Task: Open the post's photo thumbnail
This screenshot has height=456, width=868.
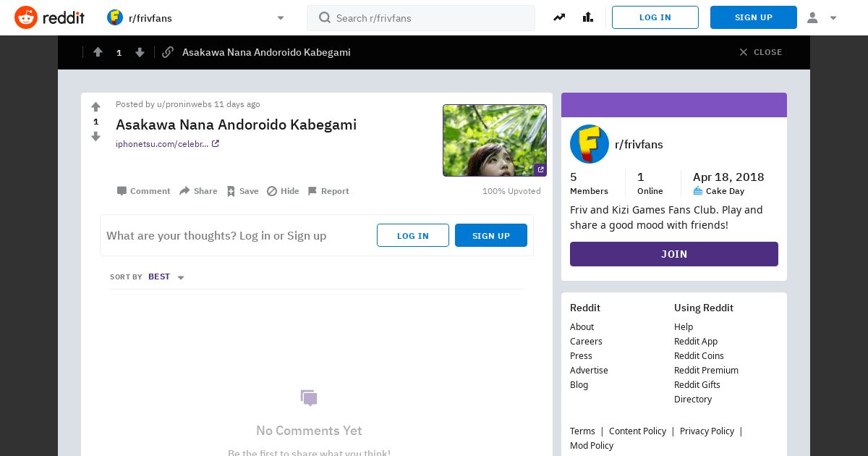Action: [495, 140]
